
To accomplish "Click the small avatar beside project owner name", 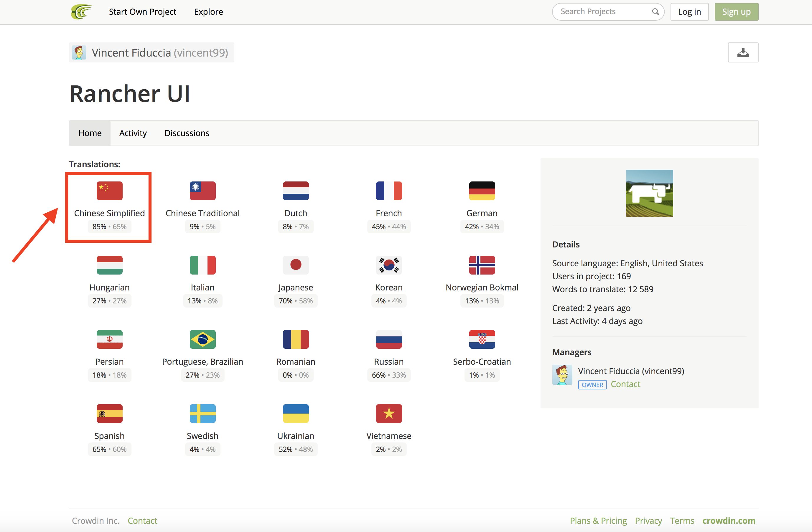I will click(x=79, y=52).
